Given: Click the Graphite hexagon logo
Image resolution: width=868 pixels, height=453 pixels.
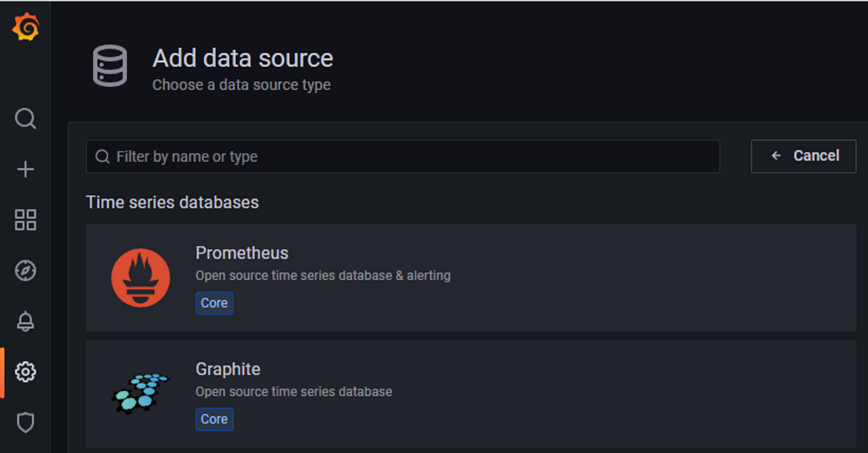Looking at the screenshot, I should click(x=140, y=393).
